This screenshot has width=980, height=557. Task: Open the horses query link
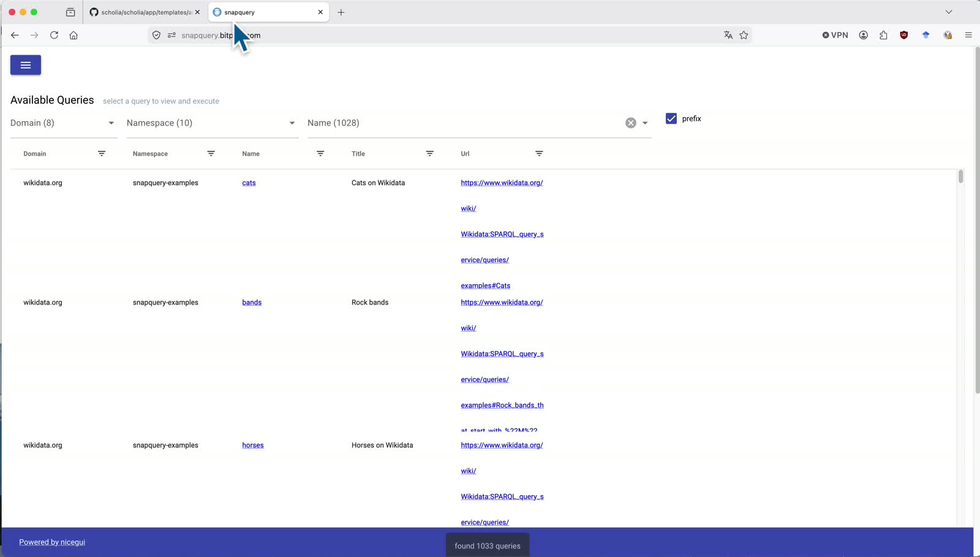pos(253,445)
